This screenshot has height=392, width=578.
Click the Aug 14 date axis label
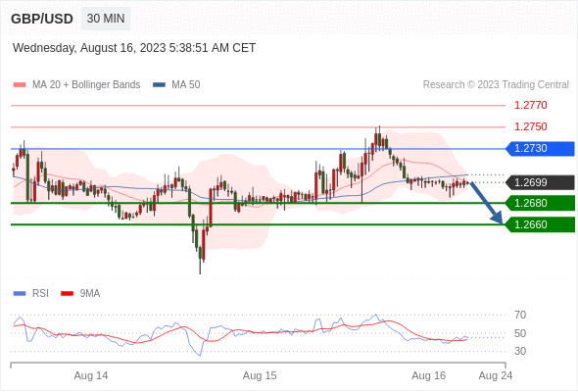pyautogui.click(x=91, y=375)
